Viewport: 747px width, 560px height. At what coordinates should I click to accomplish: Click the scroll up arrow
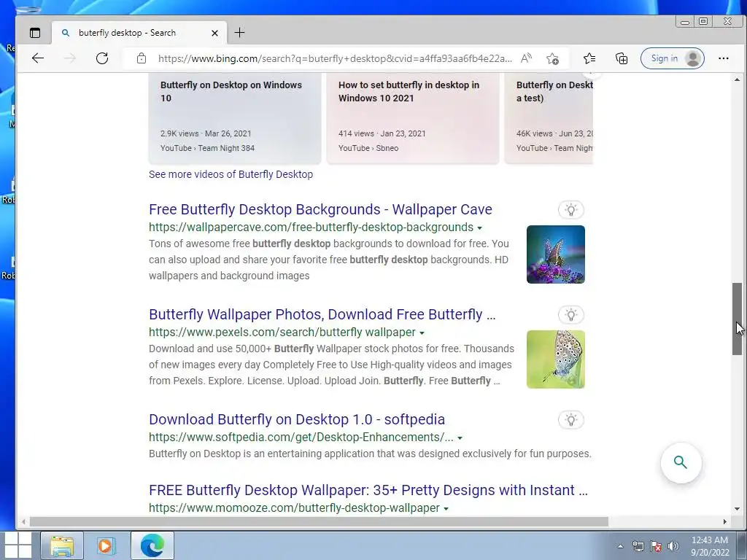[737, 79]
